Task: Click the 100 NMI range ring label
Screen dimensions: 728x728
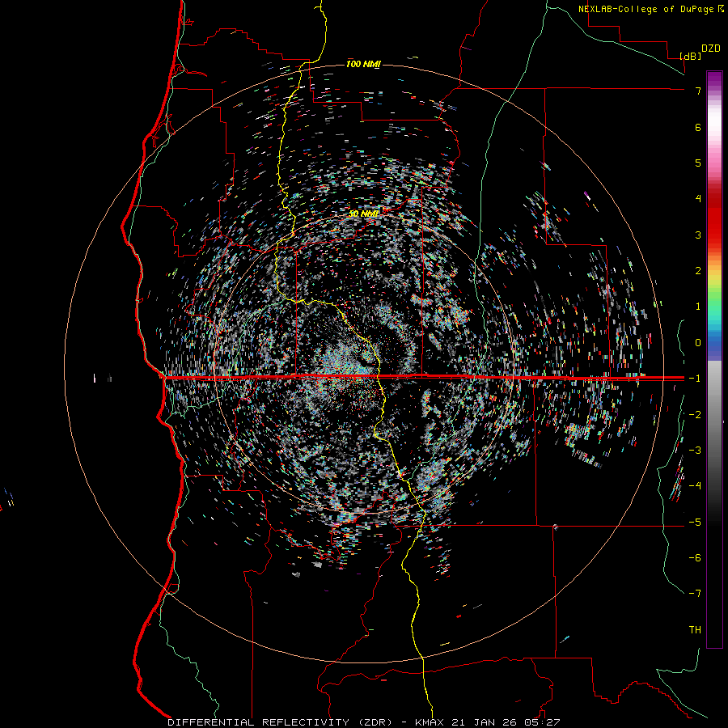Action: (x=363, y=64)
